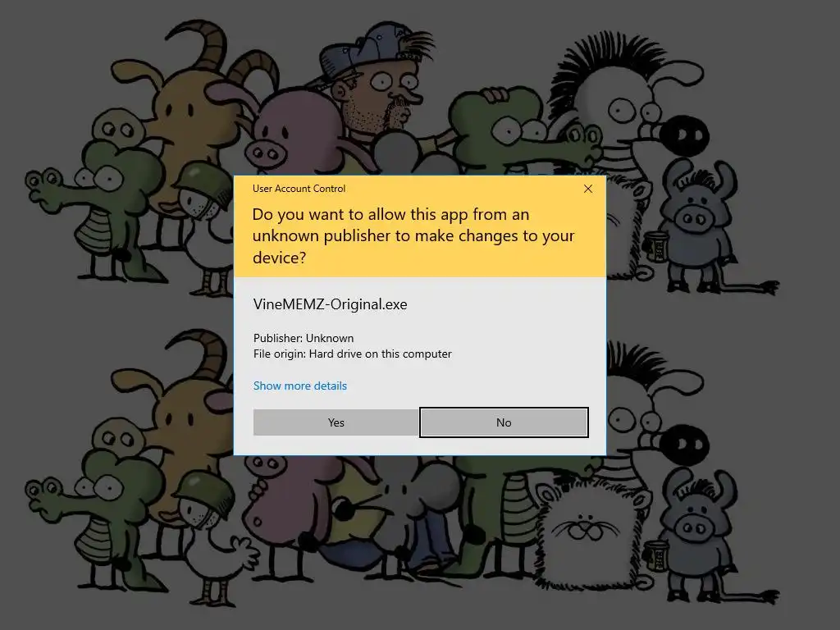Click the fluffy white cat in bottom row
Image resolution: width=840 pixels, height=630 pixels.
tap(587, 531)
